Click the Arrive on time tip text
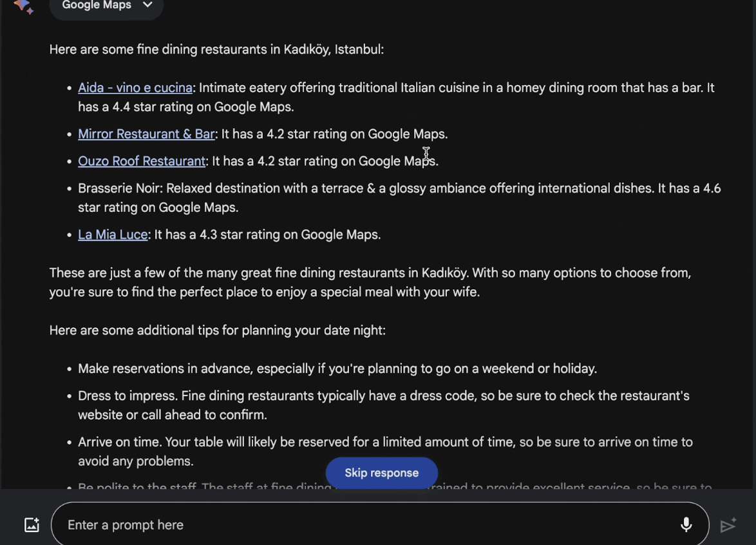Image resolution: width=756 pixels, height=545 pixels. [385, 452]
